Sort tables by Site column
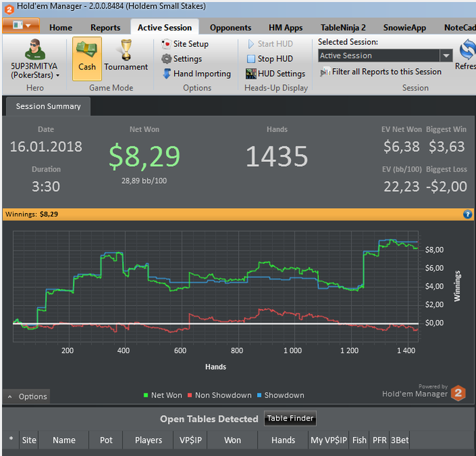Image resolution: width=476 pixels, height=456 pixels. 29,440
